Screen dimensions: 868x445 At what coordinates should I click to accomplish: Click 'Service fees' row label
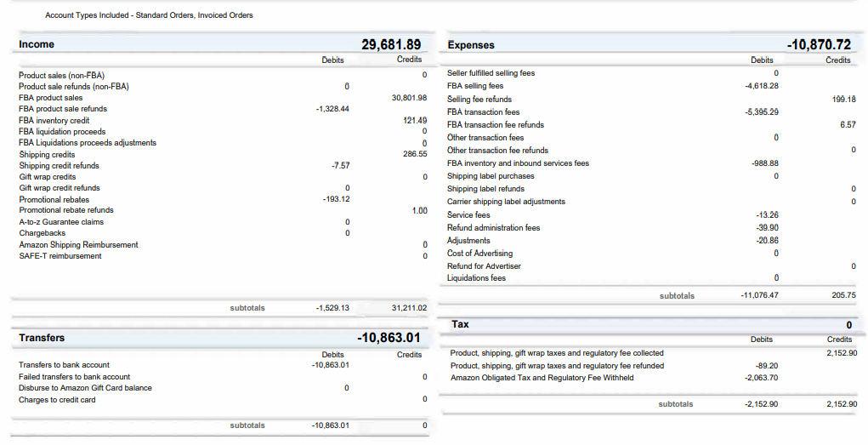[468, 215]
